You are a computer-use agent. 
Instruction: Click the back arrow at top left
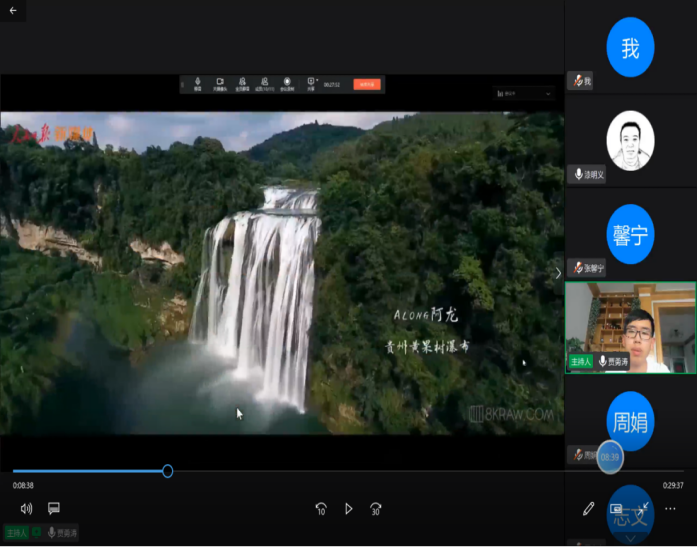pos(13,10)
